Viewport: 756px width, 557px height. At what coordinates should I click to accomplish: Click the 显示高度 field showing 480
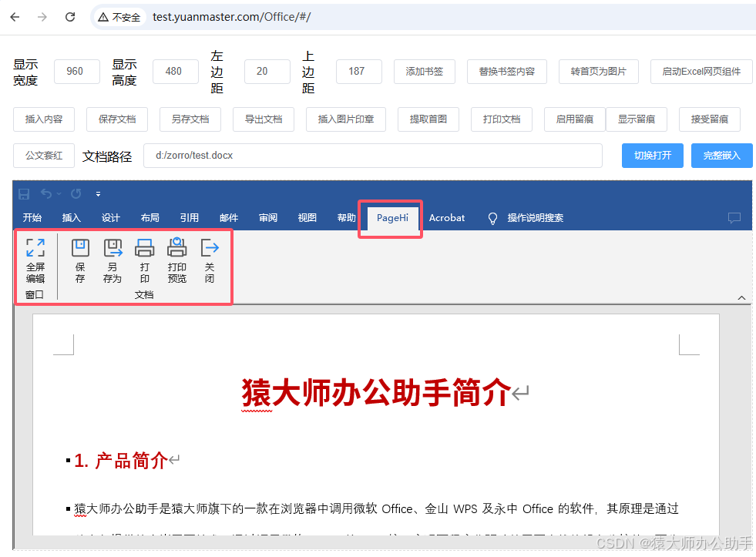click(176, 72)
